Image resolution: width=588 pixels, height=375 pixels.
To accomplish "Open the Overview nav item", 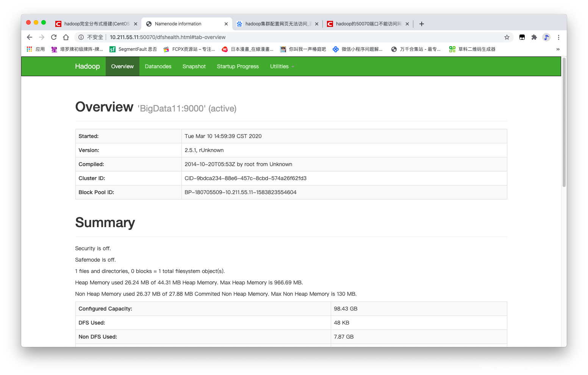I will (122, 66).
